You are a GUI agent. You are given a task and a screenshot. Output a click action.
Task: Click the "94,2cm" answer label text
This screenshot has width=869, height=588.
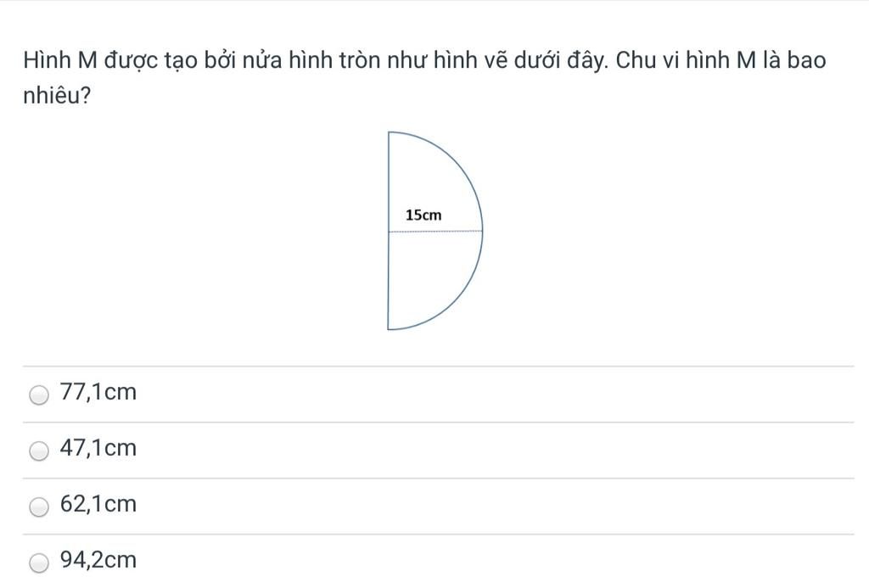(x=98, y=560)
